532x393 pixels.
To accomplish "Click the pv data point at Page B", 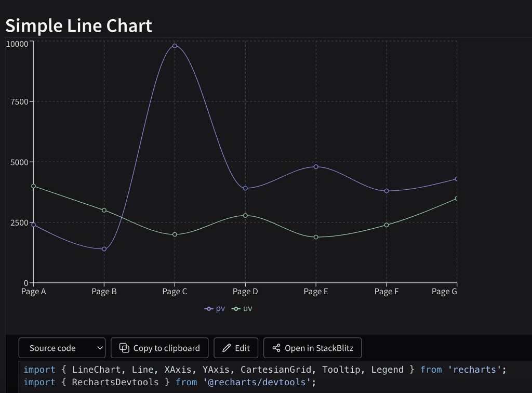I will (104, 249).
